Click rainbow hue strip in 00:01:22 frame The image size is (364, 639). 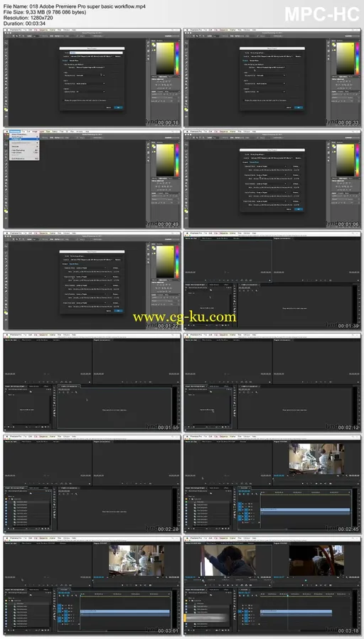[177, 261]
